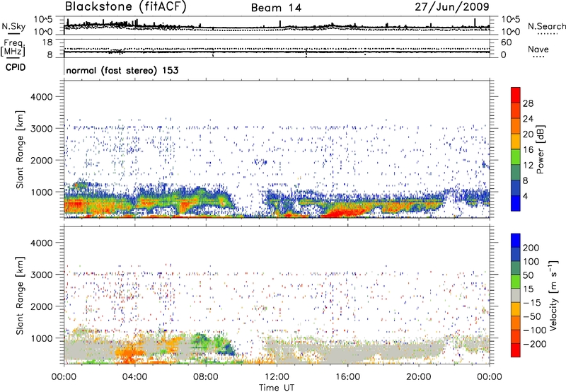Image resolution: width=566 pixels, height=392 pixels.
Task: Click 'normal (fast stereo) 153' text
Action: click(122, 70)
